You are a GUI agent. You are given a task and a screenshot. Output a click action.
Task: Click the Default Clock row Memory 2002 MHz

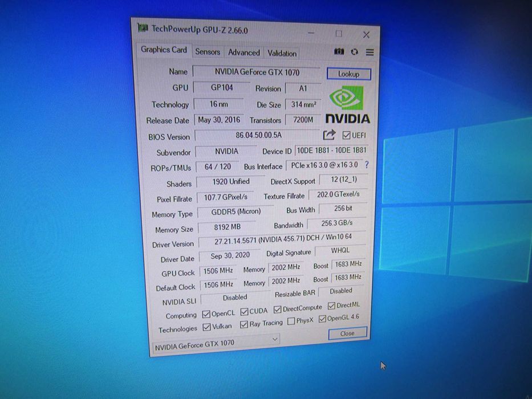click(286, 281)
